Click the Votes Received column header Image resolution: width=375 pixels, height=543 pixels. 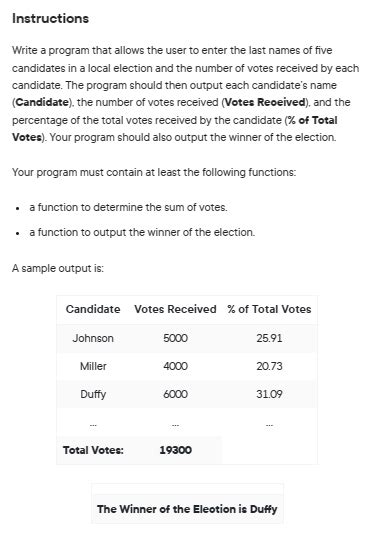pyautogui.click(x=175, y=309)
